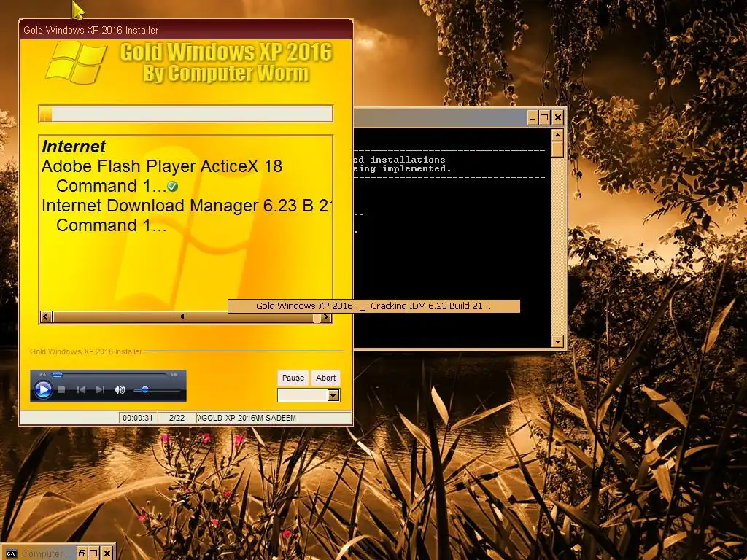Click the green checkmark next to Command 1
Viewport: 747px width, 560px height.
pos(172,186)
